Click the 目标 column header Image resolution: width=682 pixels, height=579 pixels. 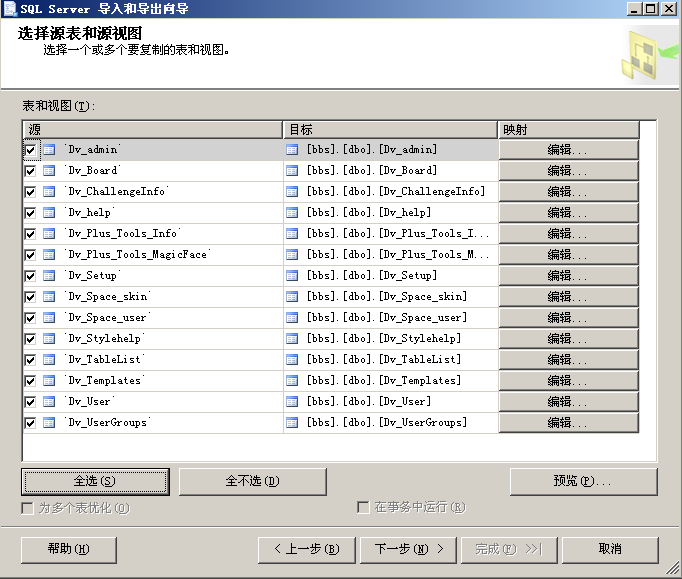click(x=390, y=130)
